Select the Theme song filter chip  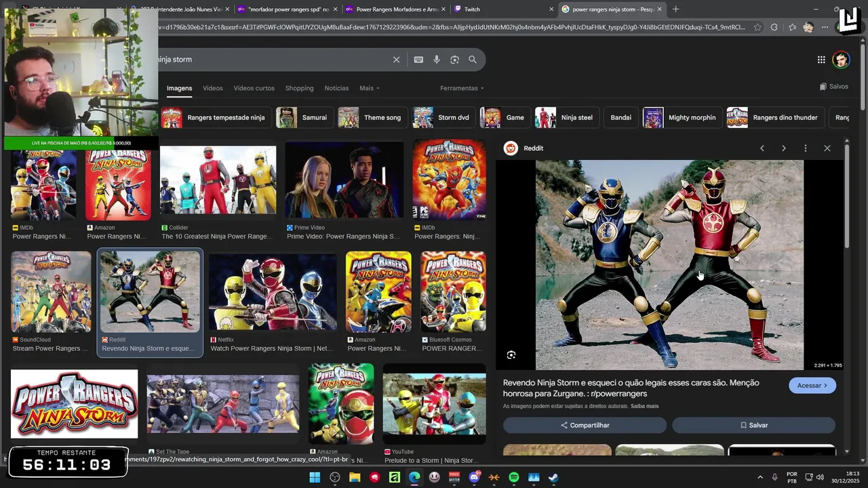(373, 118)
